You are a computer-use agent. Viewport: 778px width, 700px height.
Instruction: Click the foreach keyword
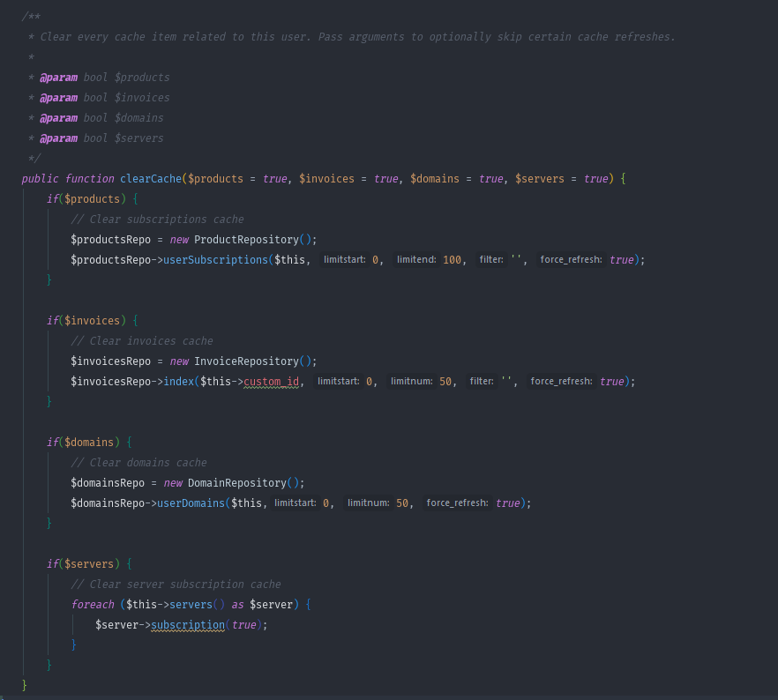pyautogui.click(x=93, y=605)
